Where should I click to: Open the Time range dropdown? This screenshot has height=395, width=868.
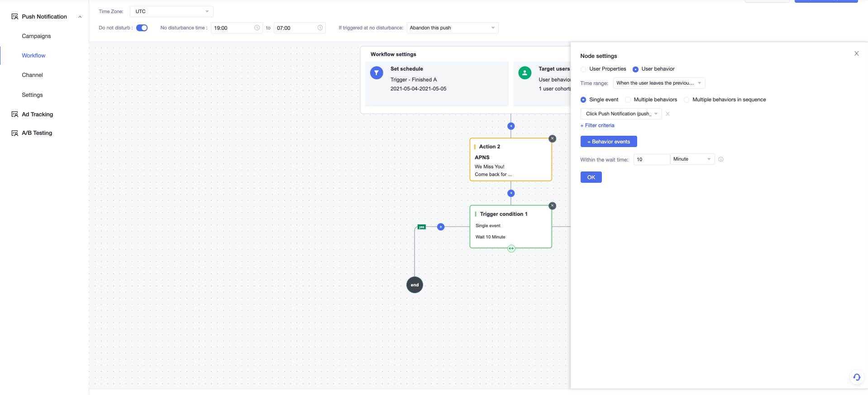pos(659,83)
